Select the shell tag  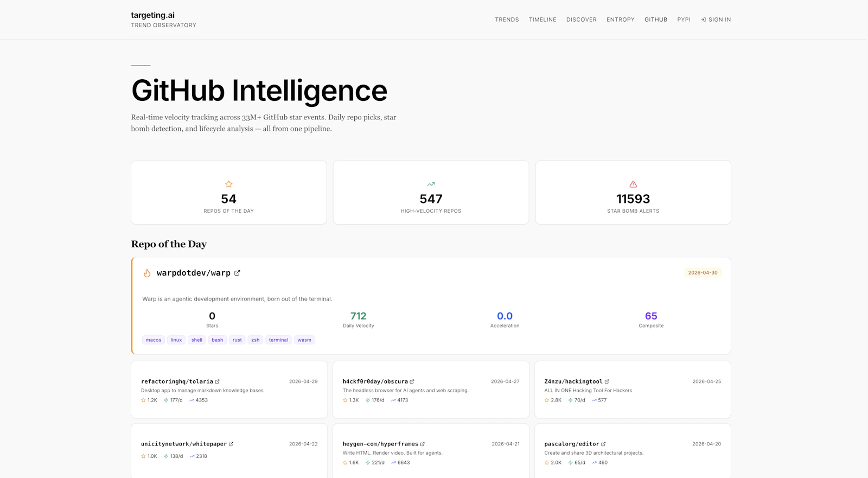(x=197, y=340)
